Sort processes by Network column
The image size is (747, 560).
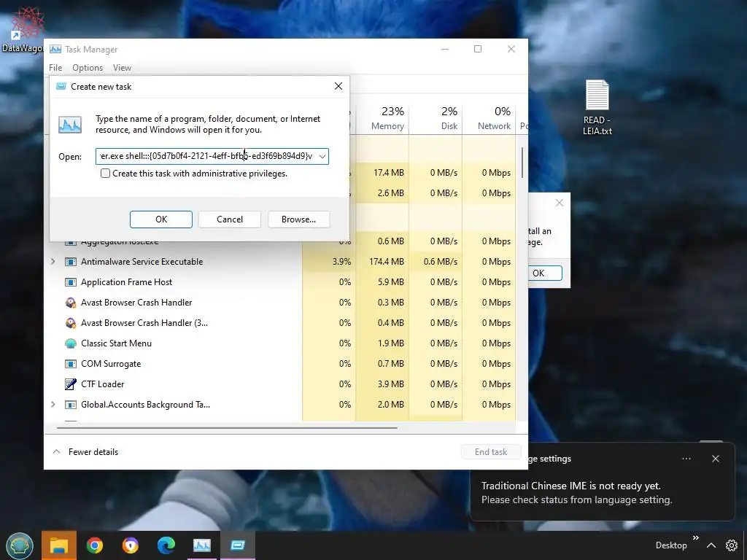click(x=489, y=118)
